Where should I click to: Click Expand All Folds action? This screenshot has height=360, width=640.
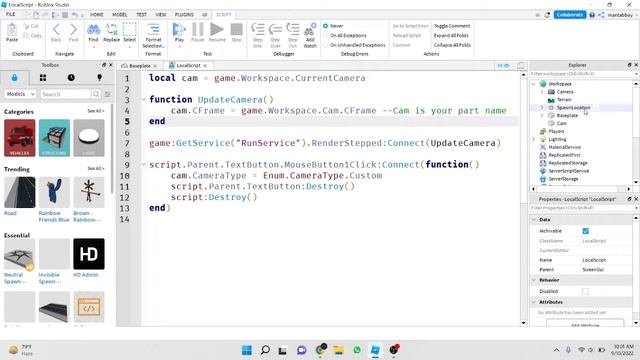[x=451, y=36]
